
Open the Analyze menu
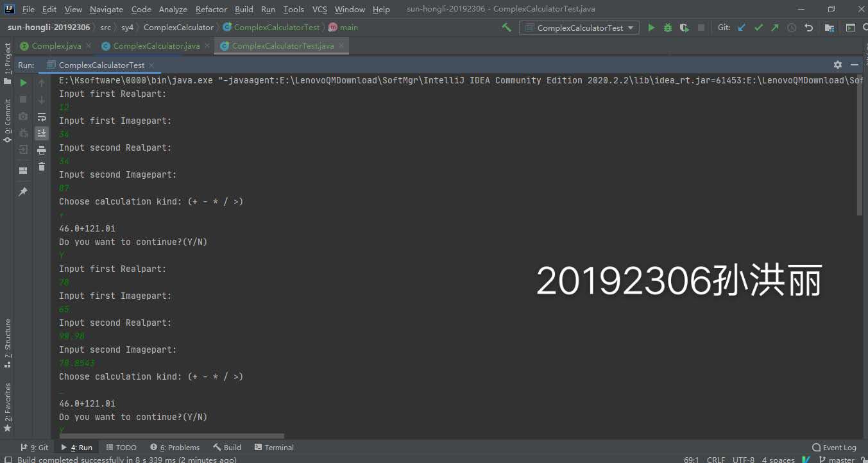[x=173, y=10]
